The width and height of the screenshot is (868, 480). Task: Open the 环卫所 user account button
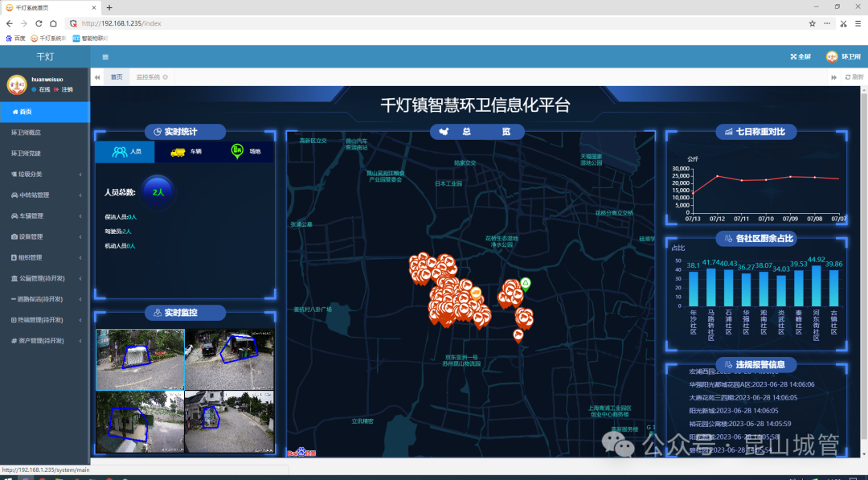(x=843, y=57)
